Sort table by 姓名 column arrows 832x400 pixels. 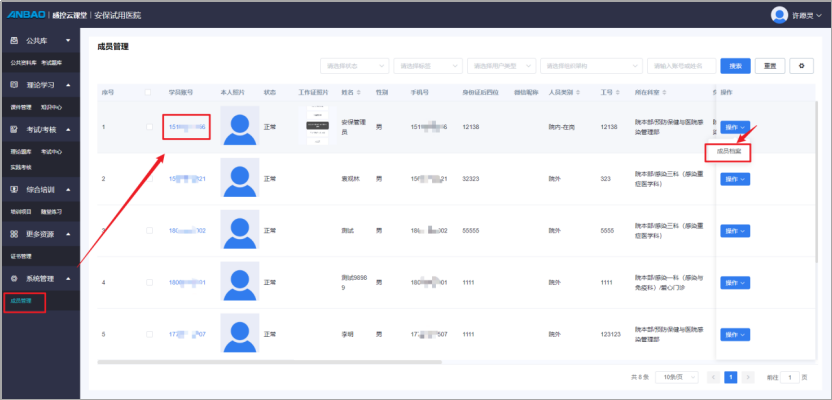tap(358, 92)
